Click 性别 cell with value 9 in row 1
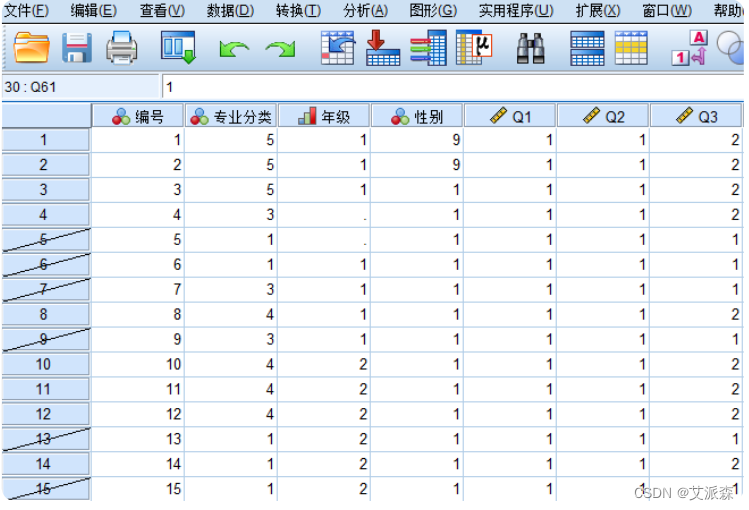 (x=417, y=140)
